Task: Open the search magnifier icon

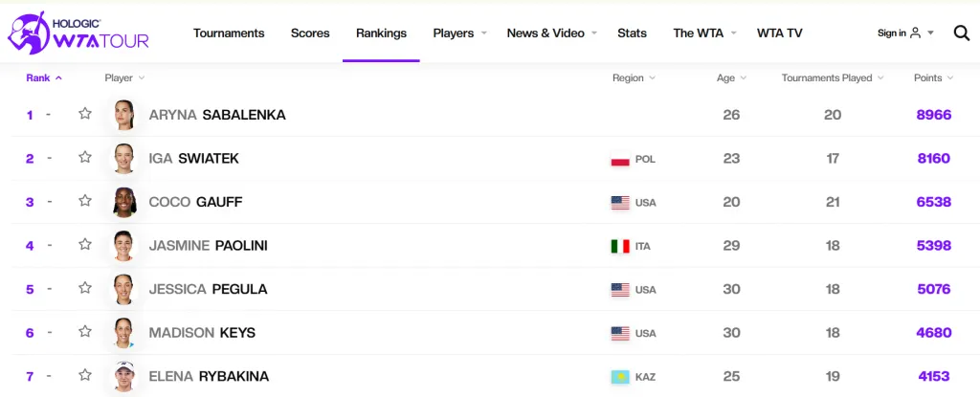Action: 961,33
